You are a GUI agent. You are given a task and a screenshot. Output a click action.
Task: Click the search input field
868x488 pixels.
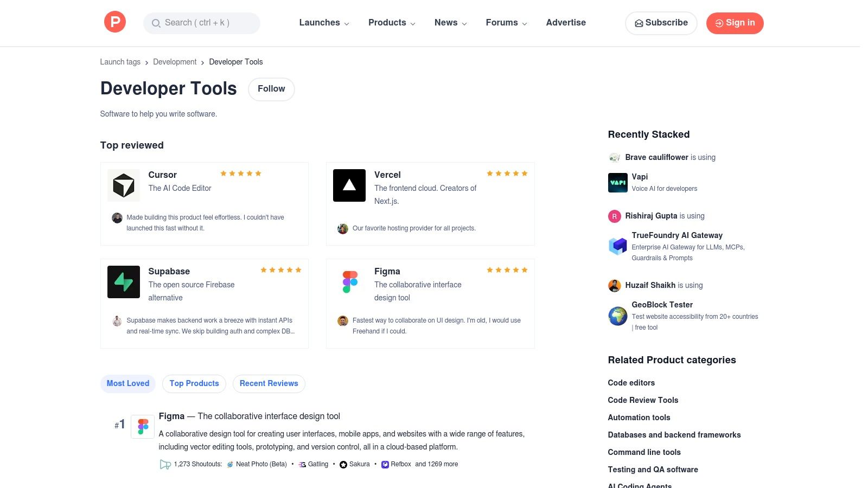(201, 23)
